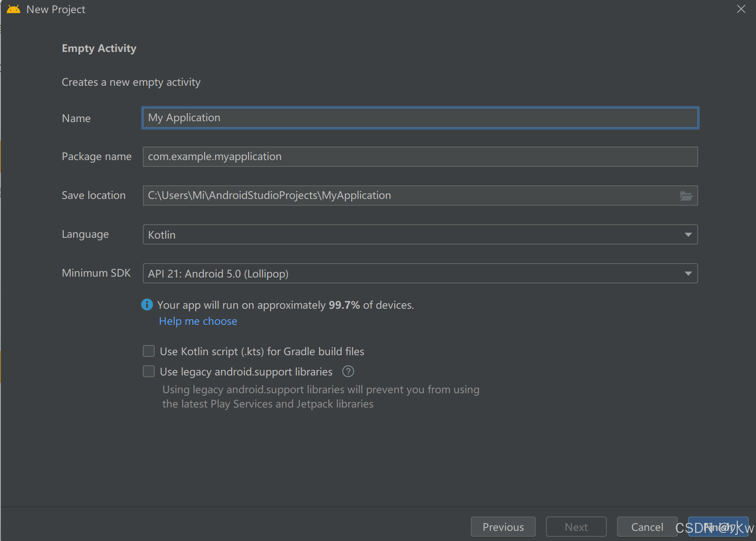Click the 'Package name' label
Viewport: 756px width, 541px height.
[96, 157]
